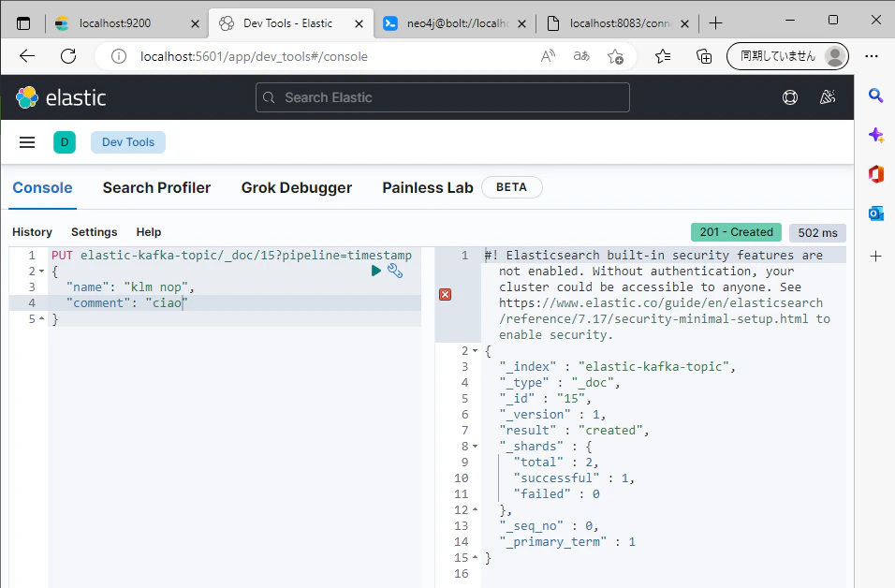Screen dimensions: 895x588
Task: Collapse the _shards fold arrow at line 8
Action: [475, 447]
